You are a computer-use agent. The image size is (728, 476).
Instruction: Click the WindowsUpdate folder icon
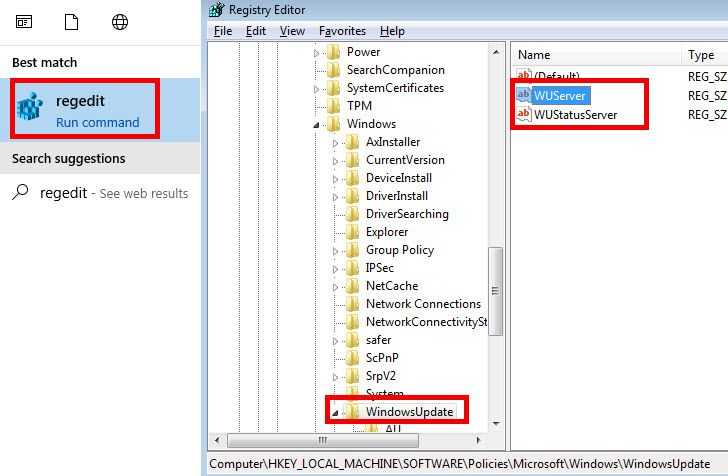352,411
